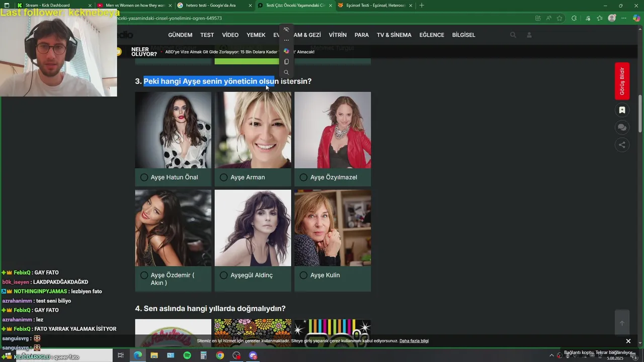Image resolution: width=644 pixels, height=362 pixels.
Task: Open the three-dots more options in mini menu
Action: (x=286, y=40)
